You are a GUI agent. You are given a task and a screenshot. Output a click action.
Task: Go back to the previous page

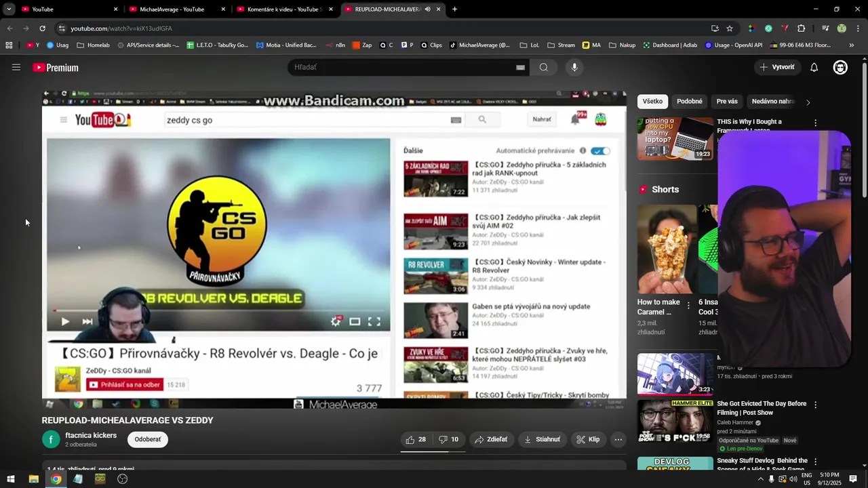tap(9, 28)
